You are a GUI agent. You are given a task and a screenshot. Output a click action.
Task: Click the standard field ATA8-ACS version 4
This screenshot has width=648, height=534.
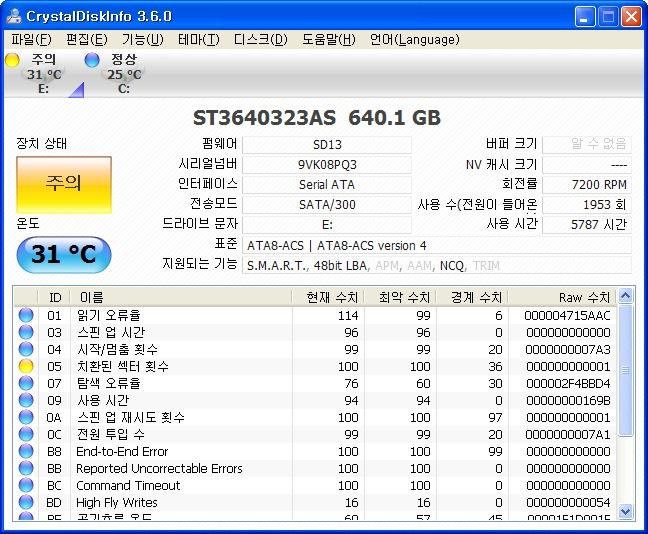coord(437,246)
